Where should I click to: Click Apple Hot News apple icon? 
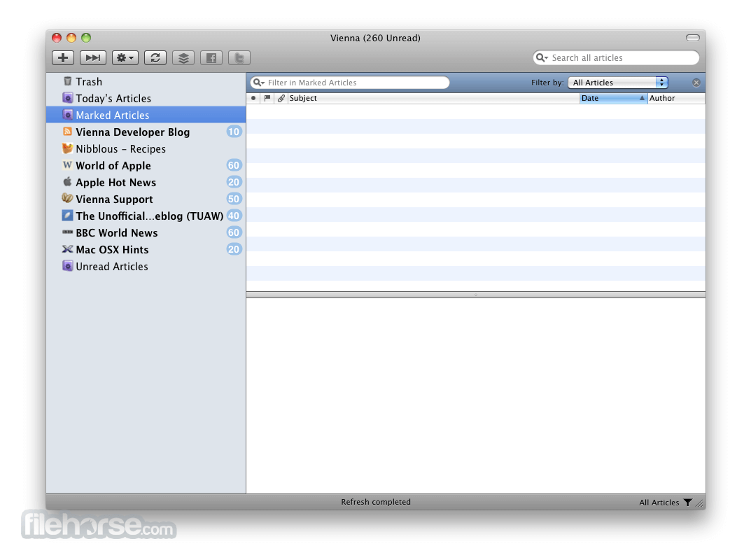[67, 181]
